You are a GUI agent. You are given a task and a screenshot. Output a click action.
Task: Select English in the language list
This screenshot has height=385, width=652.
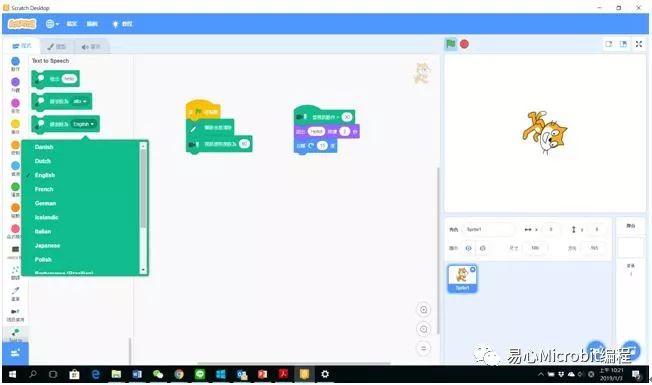pos(45,175)
